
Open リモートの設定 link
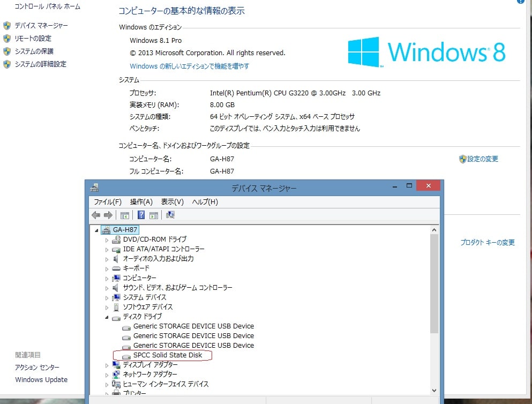click(x=33, y=39)
